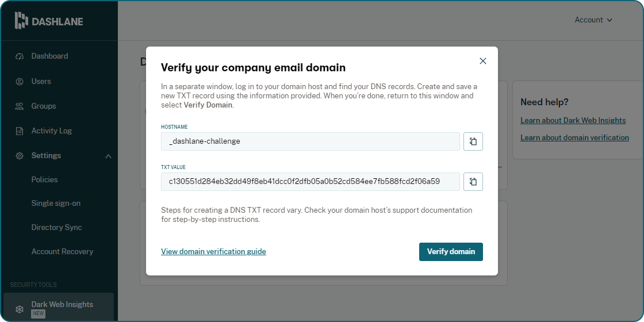Open the View domain verification guide link

click(x=213, y=251)
